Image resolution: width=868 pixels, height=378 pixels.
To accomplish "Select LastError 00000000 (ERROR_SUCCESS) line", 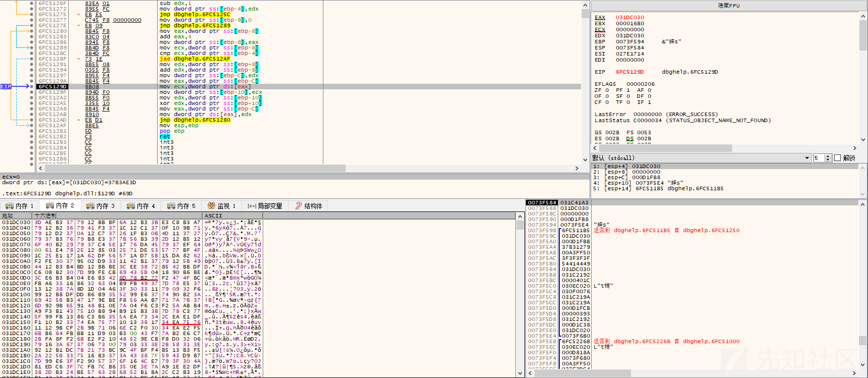I will pyautogui.click(x=656, y=115).
